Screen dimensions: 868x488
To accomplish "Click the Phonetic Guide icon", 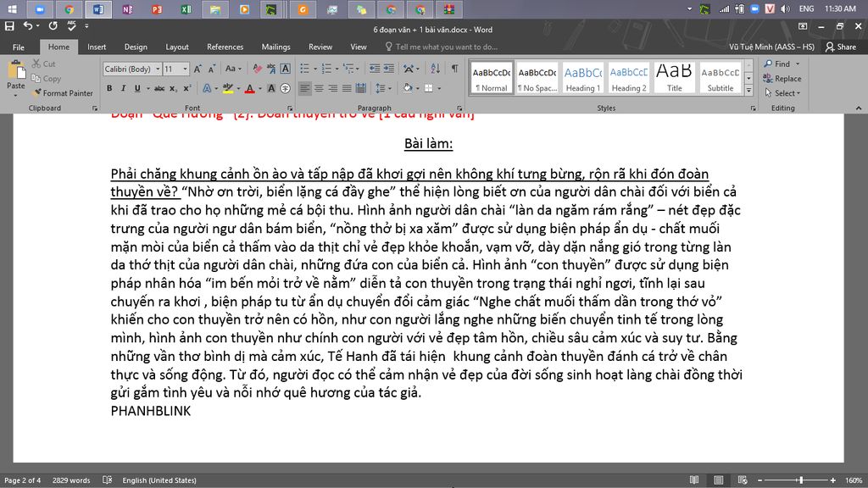I will pos(271,69).
